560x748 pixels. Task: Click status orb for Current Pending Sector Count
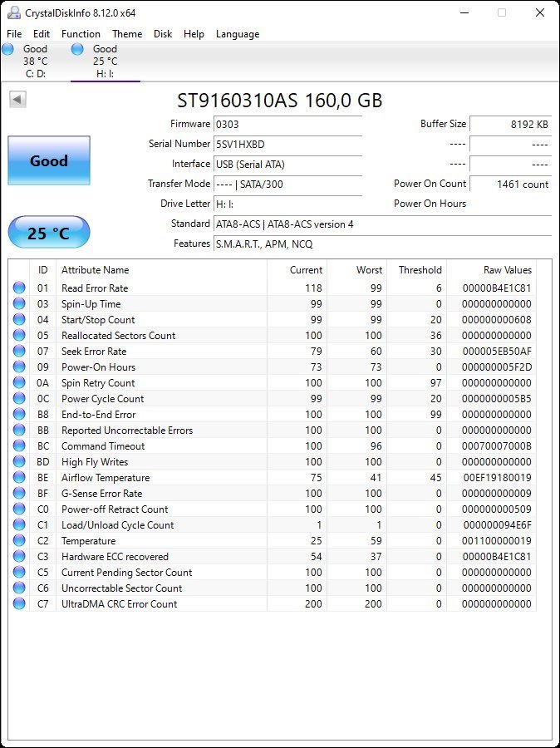click(19, 572)
